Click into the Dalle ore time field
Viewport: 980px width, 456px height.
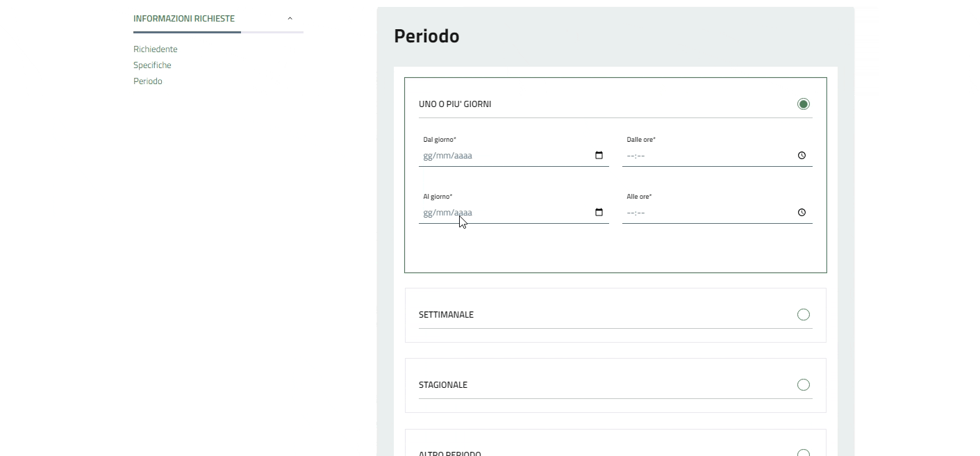701,156
